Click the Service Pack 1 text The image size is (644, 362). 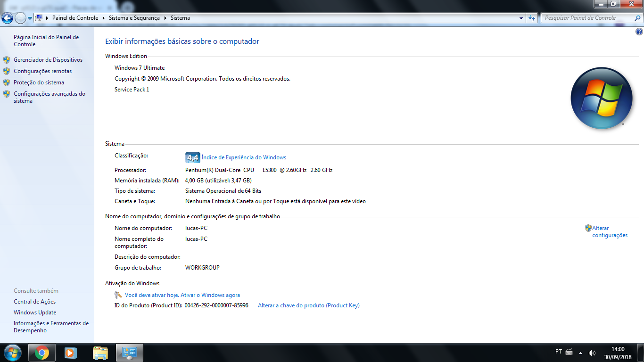click(x=132, y=90)
